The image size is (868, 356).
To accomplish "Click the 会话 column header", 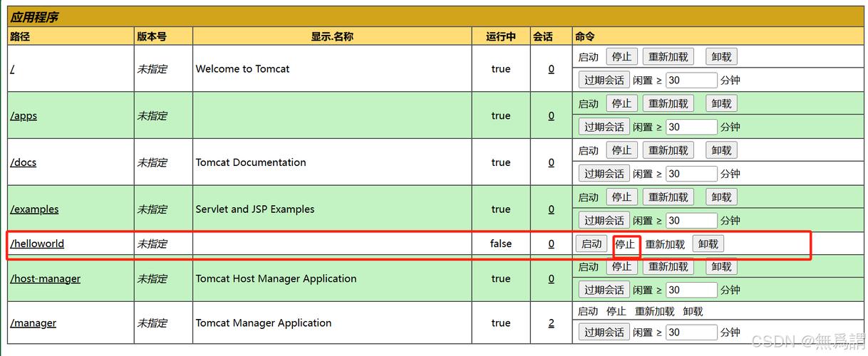I will click(543, 36).
